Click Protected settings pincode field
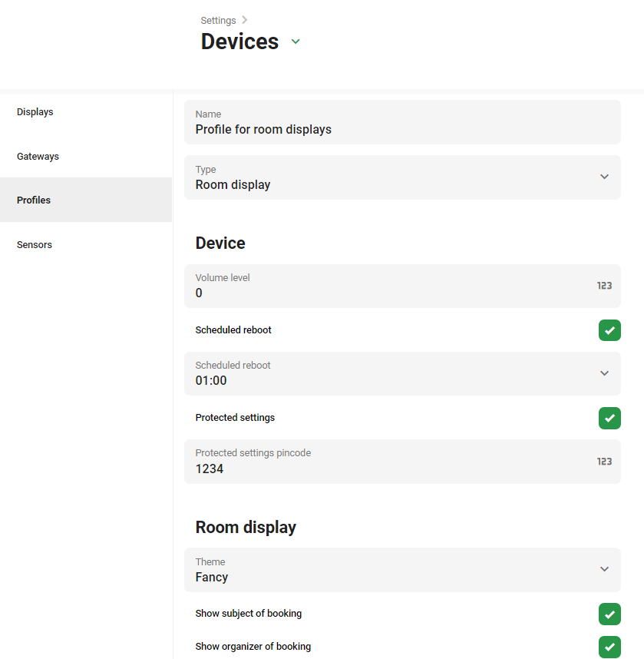This screenshot has width=644, height=659. [x=402, y=462]
